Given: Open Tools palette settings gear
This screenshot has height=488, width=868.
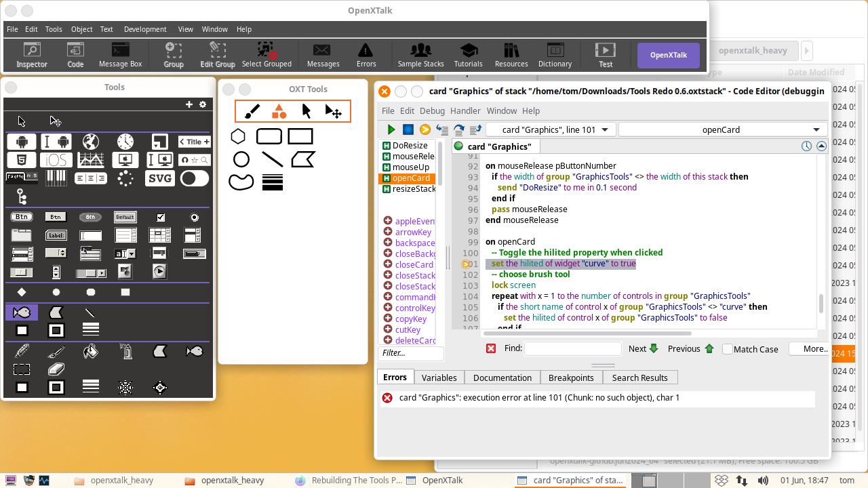Looking at the screenshot, I should [203, 104].
